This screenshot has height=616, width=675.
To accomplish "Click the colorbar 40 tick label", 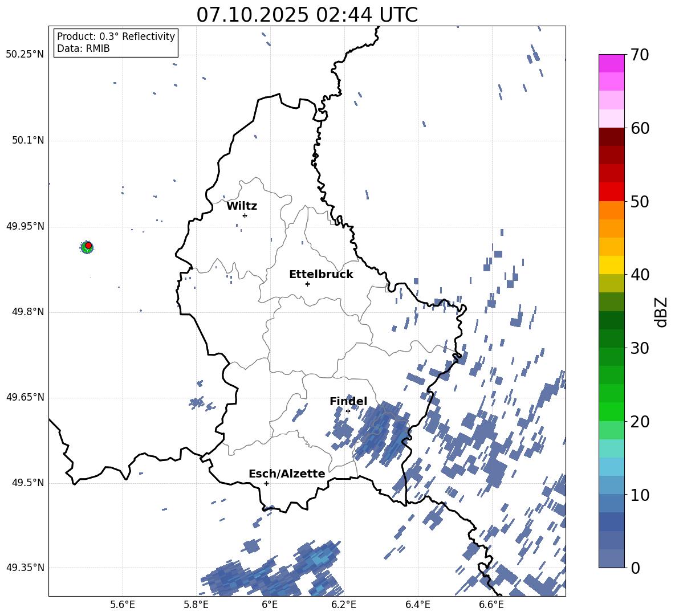I will pyautogui.click(x=640, y=275).
